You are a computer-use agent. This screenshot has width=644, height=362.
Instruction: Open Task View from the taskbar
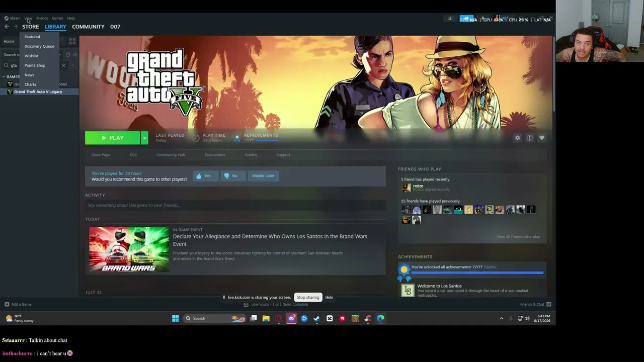click(254, 318)
